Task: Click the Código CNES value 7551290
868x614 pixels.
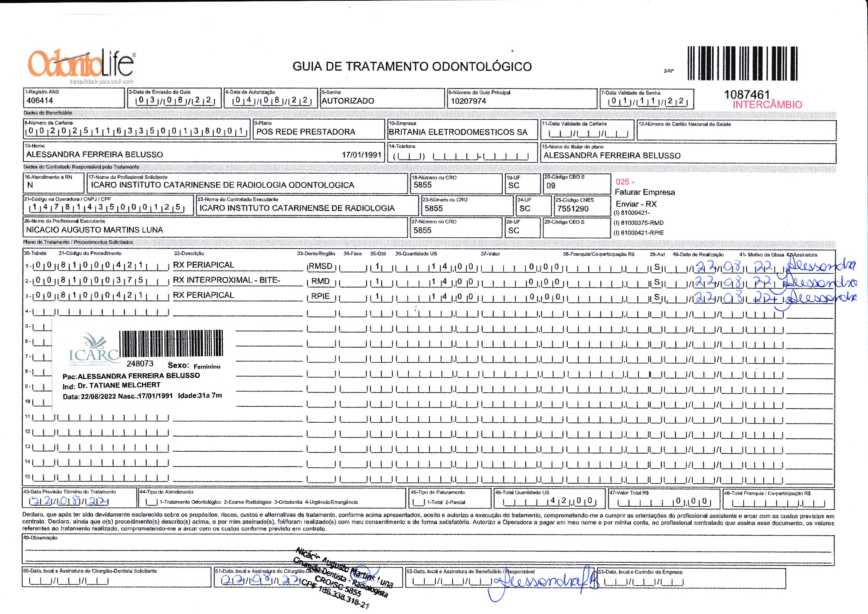Action: tap(573, 208)
